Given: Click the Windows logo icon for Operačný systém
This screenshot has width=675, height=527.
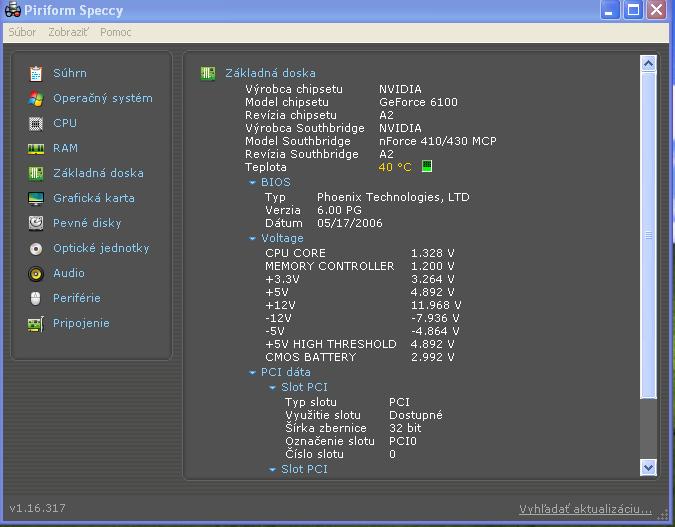Looking at the screenshot, I should pos(36,99).
